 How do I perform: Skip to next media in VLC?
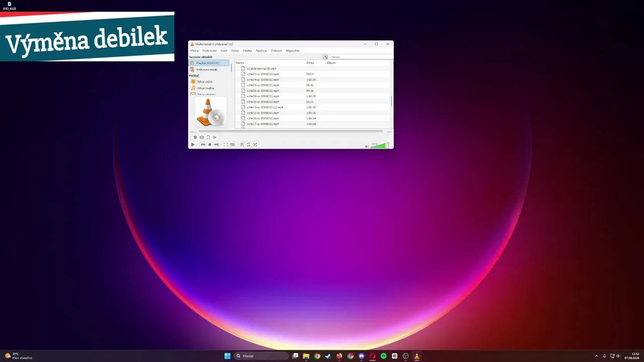216,144
